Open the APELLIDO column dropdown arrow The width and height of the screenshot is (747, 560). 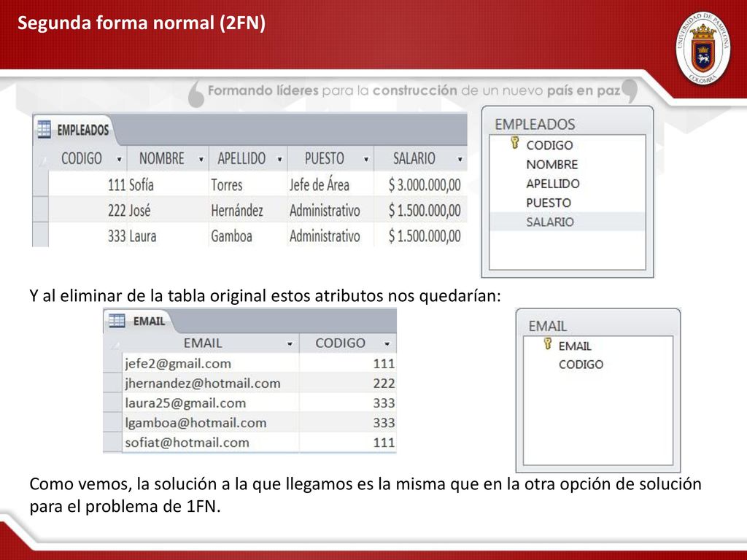pyautogui.click(x=279, y=160)
